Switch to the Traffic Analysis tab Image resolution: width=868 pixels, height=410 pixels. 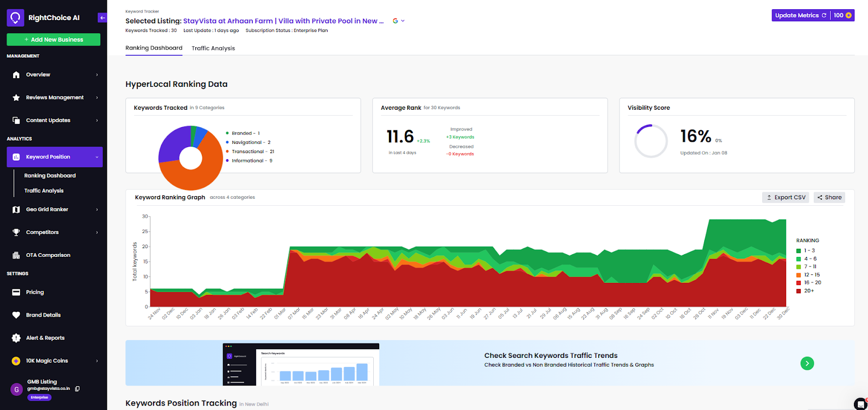pos(213,48)
